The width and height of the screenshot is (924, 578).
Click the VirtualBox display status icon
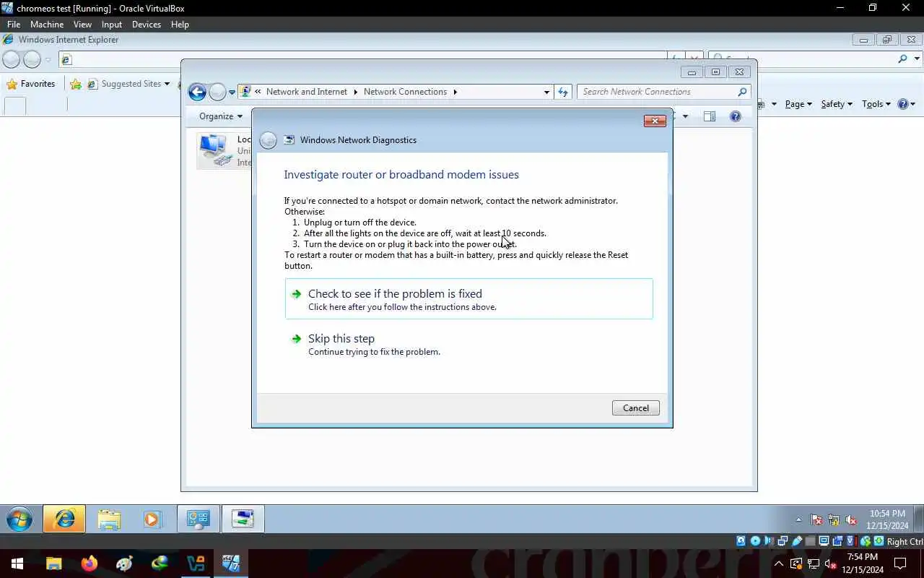point(824,541)
